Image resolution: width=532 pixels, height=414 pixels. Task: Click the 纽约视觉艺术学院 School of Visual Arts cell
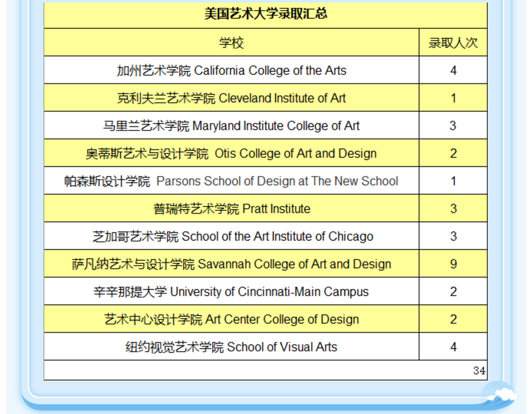(231, 347)
